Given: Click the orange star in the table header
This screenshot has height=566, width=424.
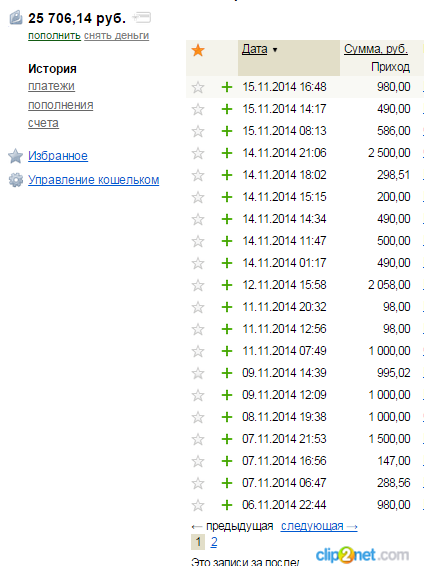Looking at the screenshot, I should click(x=198, y=50).
